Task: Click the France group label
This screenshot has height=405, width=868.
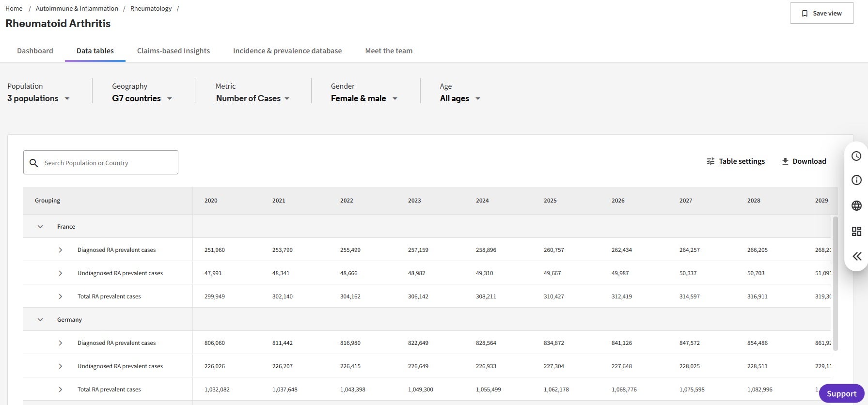Action: [66, 227]
